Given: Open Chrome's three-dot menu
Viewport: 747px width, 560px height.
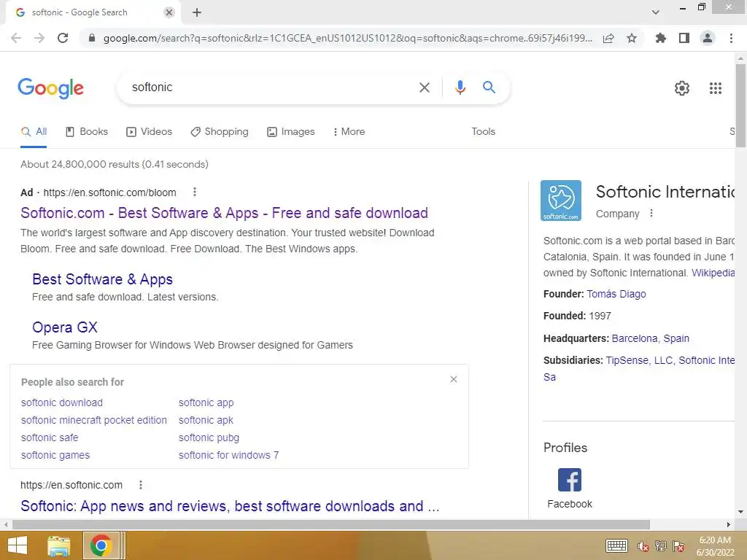Looking at the screenshot, I should (x=731, y=38).
